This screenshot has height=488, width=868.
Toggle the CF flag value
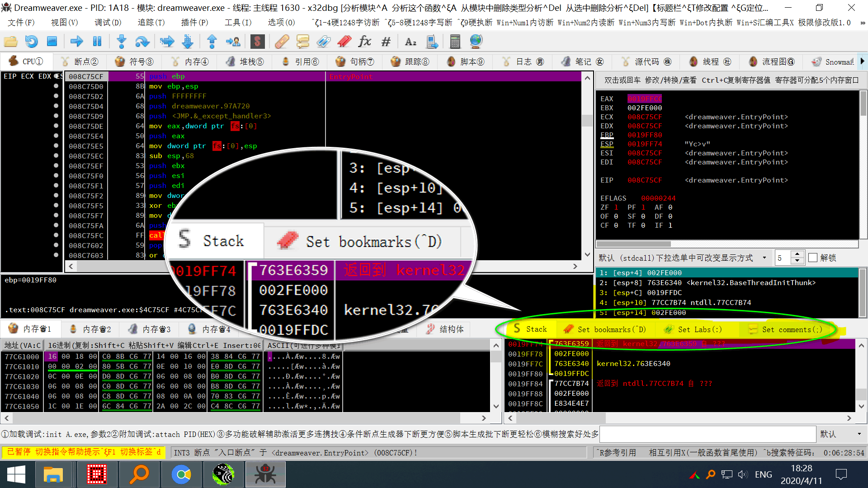tap(616, 225)
